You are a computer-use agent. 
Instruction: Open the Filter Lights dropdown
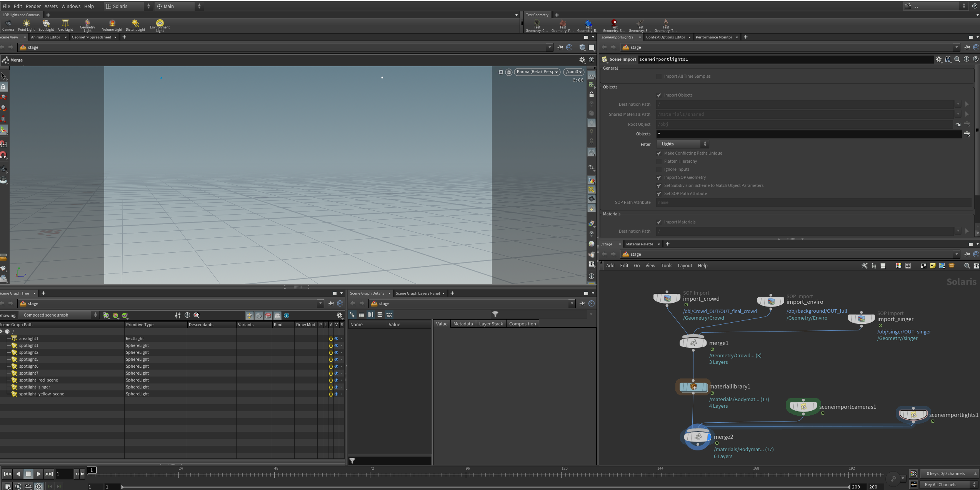pos(683,144)
